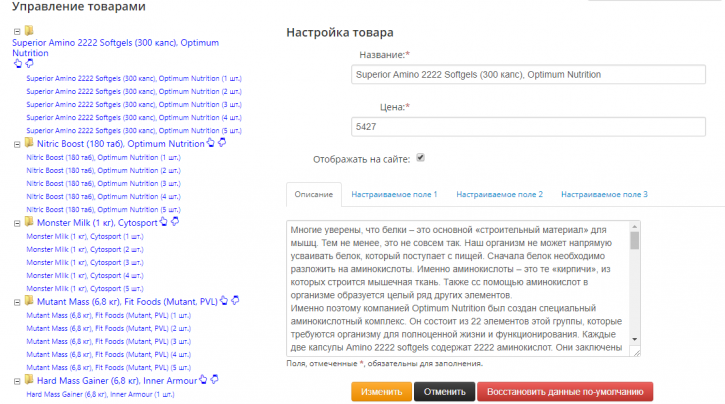This screenshot has height=404, width=725.
Task: Click folder icon of Mutant Mass
Action: 29,301
